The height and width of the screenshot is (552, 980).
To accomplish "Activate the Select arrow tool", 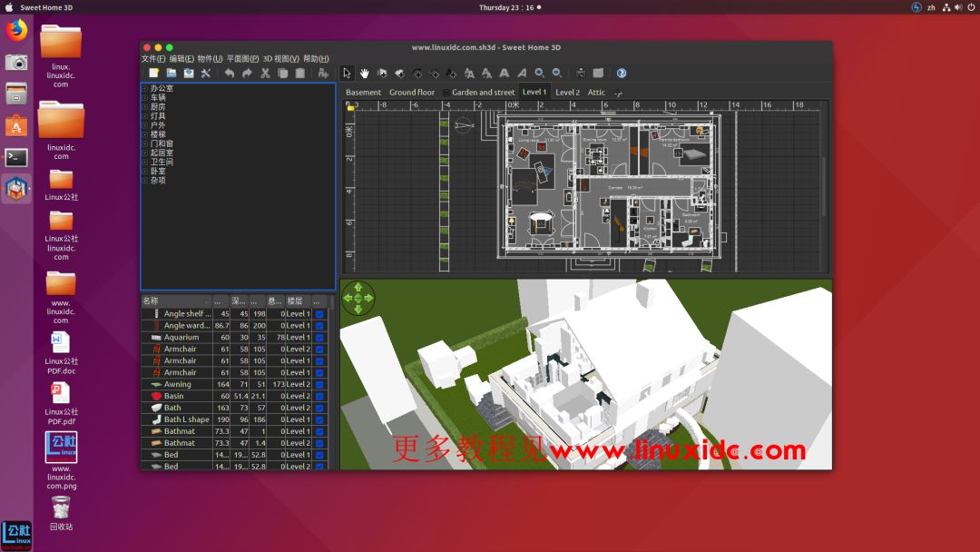I will pyautogui.click(x=347, y=74).
